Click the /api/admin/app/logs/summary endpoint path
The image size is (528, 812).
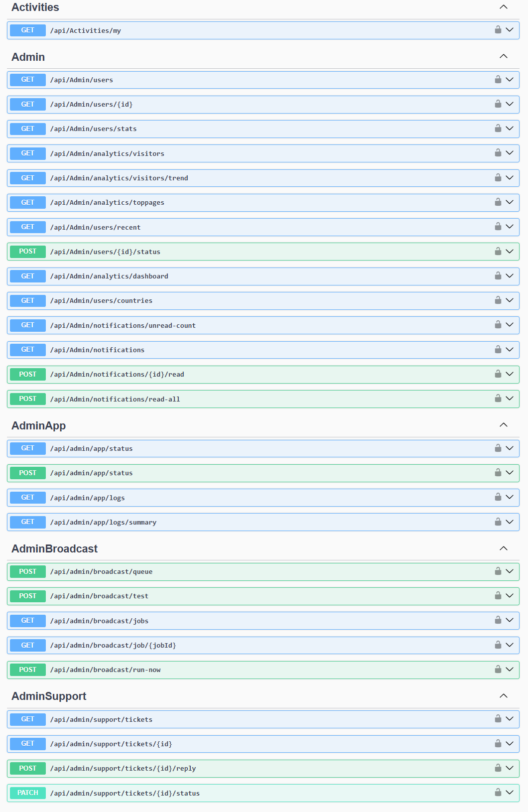tap(103, 522)
